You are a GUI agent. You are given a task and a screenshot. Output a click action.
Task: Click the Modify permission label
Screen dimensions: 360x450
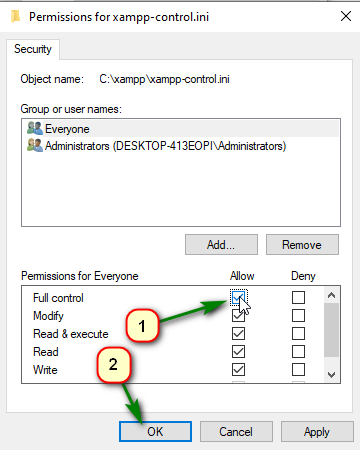click(48, 316)
